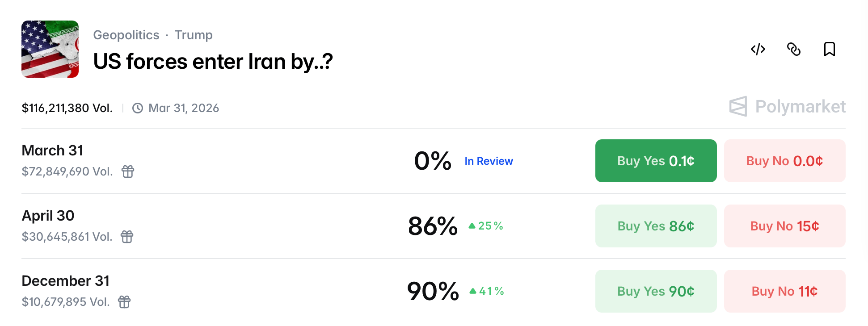The image size is (868, 326).
Task: Open the Trump tag link
Action: tap(194, 35)
